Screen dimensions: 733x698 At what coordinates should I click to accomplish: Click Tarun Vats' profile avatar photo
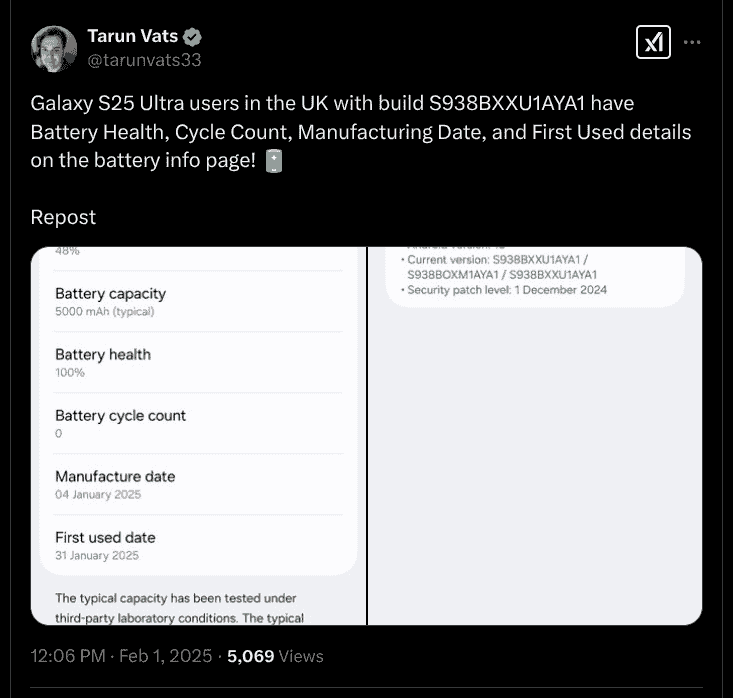[54, 49]
